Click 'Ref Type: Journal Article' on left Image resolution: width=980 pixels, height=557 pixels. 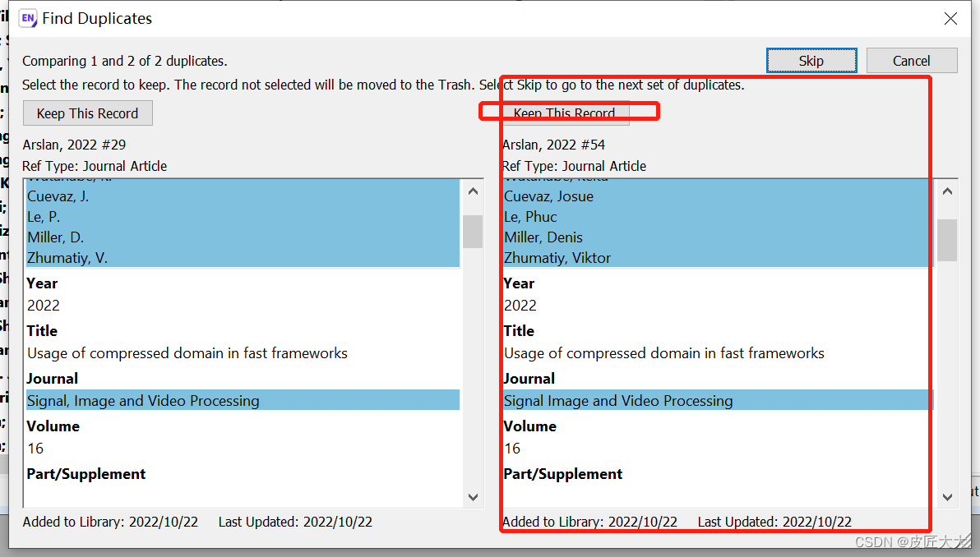(95, 166)
